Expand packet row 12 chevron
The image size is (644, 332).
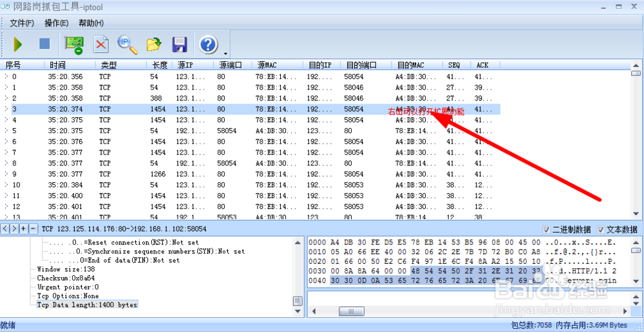pyautogui.click(x=6, y=207)
